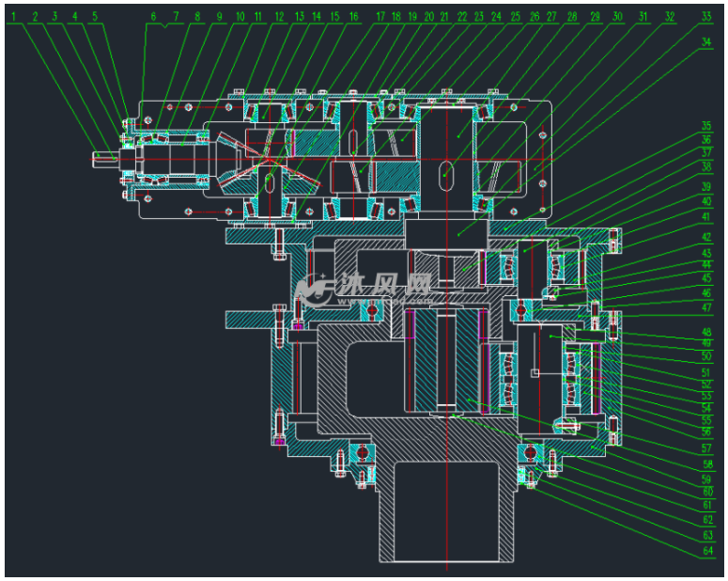
Task: Click part number label 12
Action: click(x=279, y=16)
